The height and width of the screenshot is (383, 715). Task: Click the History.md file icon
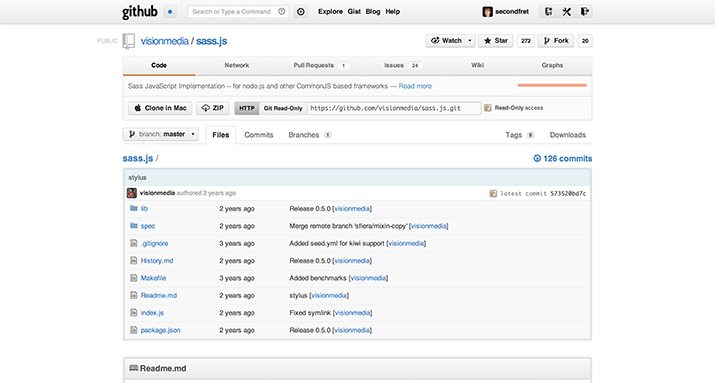[134, 260]
